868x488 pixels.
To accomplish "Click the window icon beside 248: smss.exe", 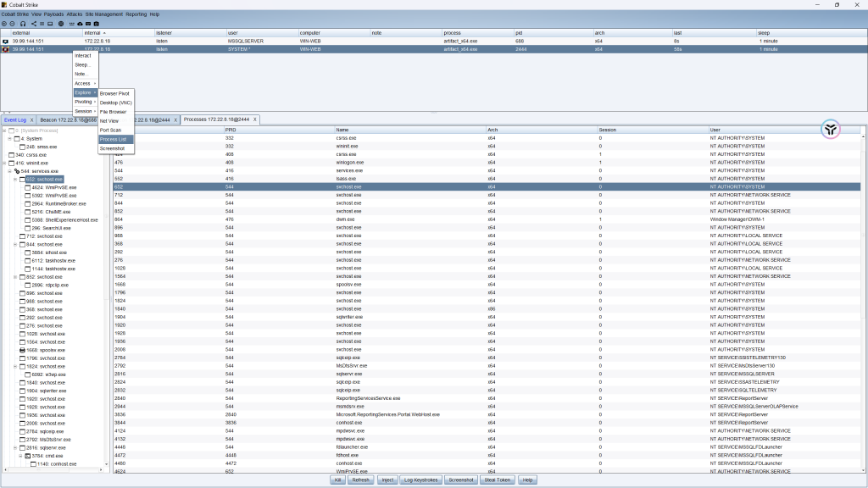I will (23, 147).
